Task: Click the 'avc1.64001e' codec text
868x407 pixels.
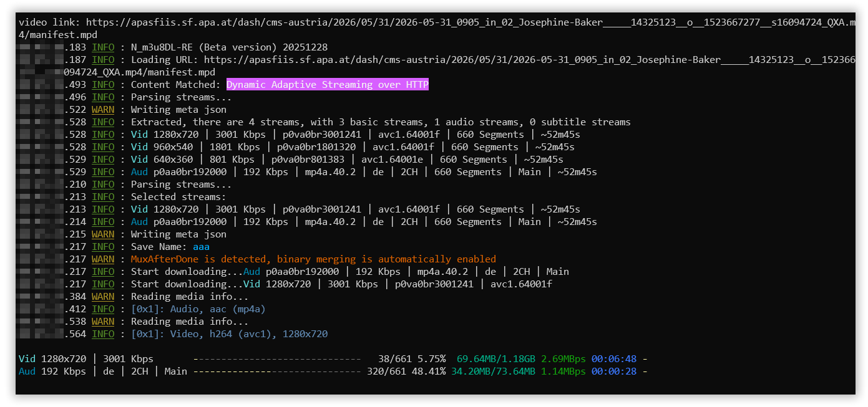Action: tap(392, 160)
